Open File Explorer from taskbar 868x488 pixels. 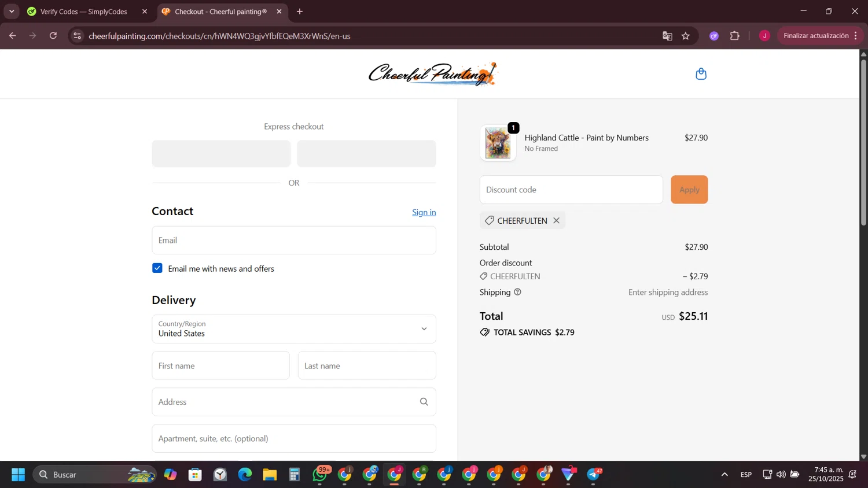click(x=270, y=475)
